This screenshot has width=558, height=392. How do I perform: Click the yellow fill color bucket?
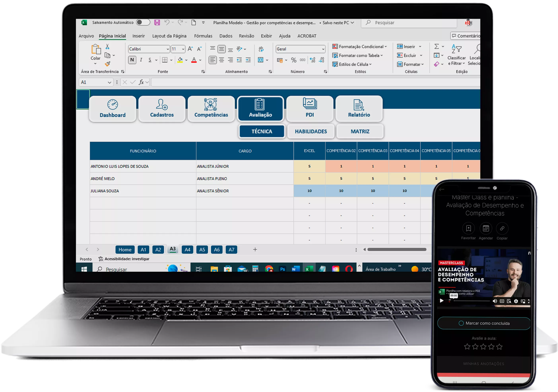click(180, 60)
